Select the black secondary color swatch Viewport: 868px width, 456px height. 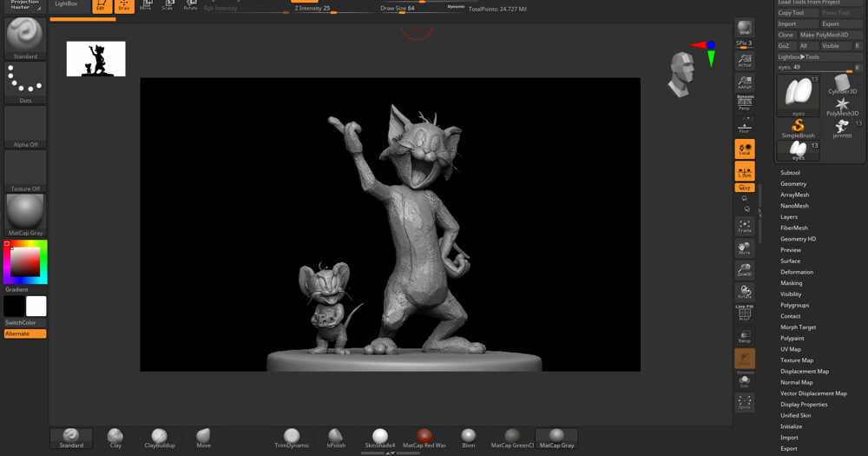[15, 306]
